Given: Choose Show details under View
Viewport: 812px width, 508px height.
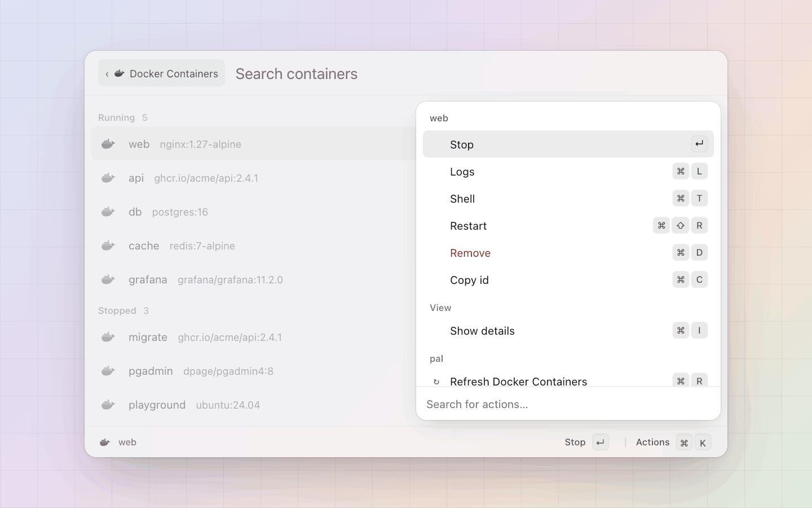Looking at the screenshot, I should point(568,331).
